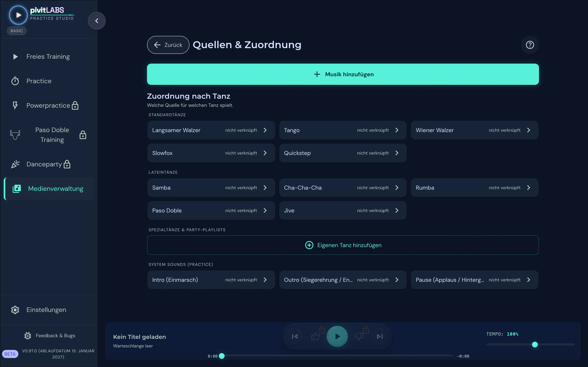Click the thumbs down dislike icon
The image size is (588, 367).
(359, 336)
